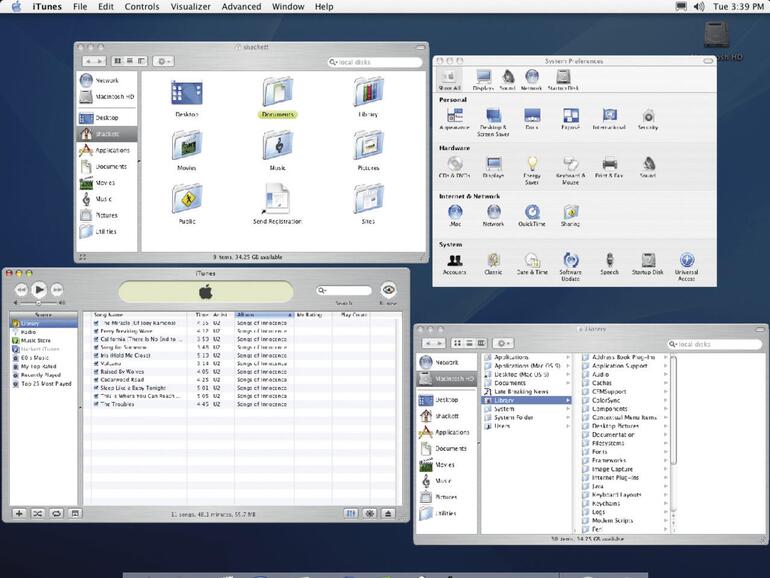The image size is (770, 578).
Task: Open Energy Saver preferences
Action: point(533,164)
